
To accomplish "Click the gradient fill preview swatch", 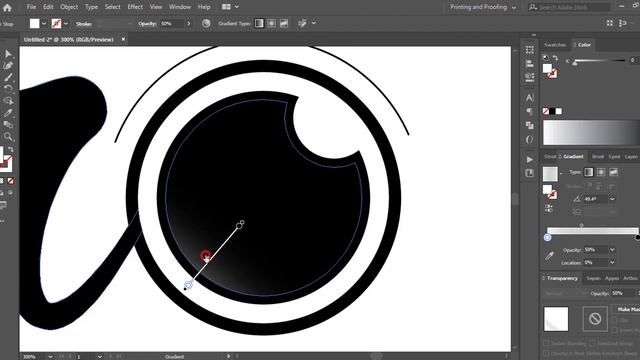I will [x=550, y=174].
